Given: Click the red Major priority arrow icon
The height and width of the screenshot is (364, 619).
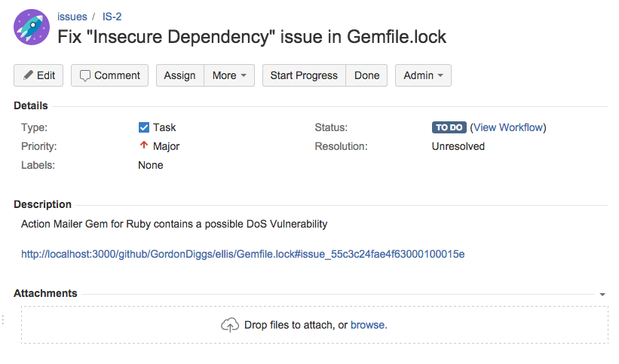Looking at the screenshot, I should tap(144, 145).
